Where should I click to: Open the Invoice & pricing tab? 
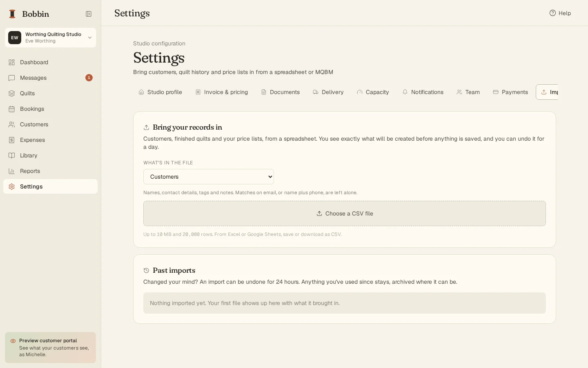click(222, 92)
